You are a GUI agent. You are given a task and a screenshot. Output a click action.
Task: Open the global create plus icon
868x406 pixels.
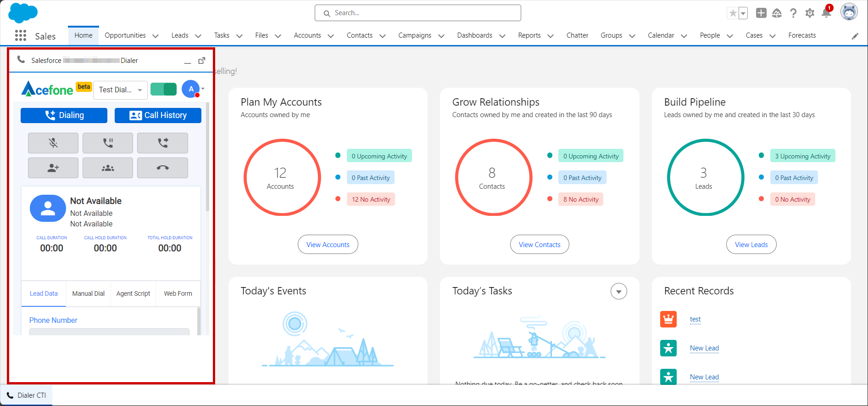(761, 13)
